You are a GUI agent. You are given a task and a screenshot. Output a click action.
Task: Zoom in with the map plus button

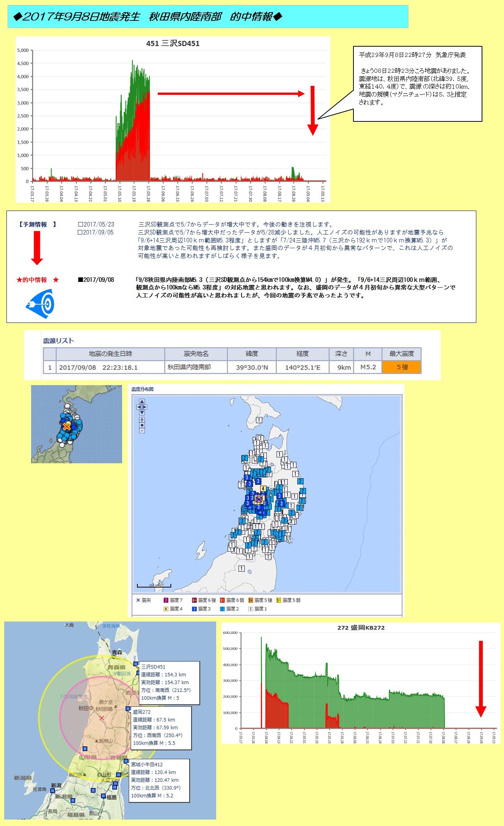(x=142, y=420)
